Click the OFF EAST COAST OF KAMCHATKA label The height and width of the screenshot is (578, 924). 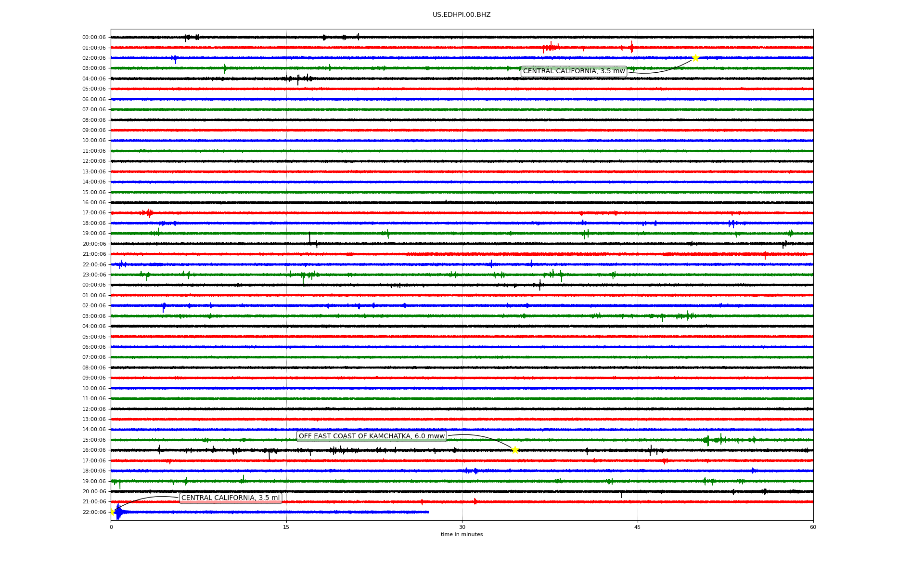click(x=372, y=436)
